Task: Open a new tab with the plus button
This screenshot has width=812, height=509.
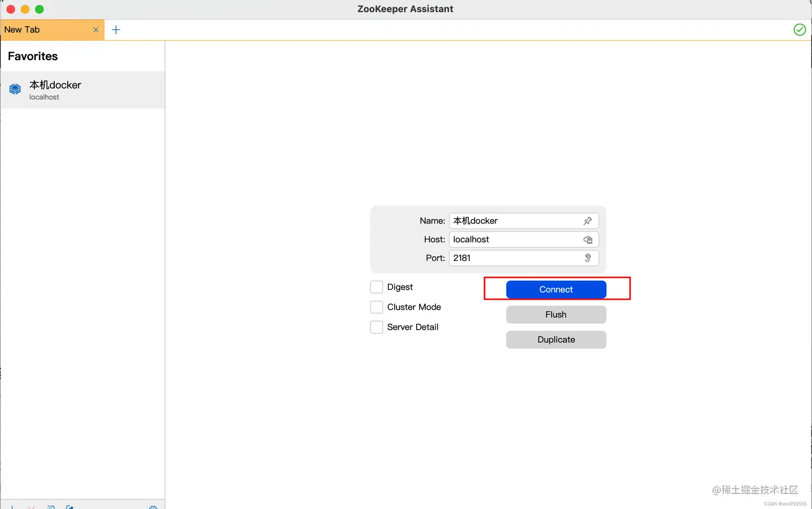Action: [x=115, y=30]
